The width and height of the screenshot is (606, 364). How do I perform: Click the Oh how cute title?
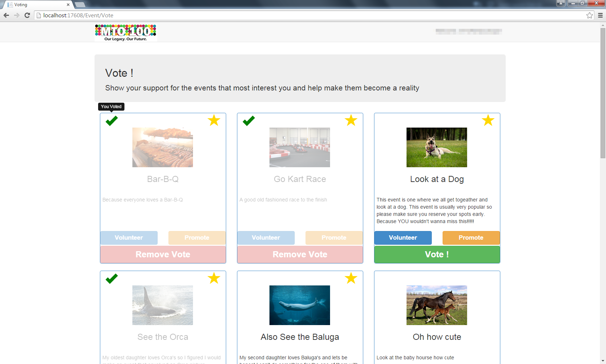(x=437, y=337)
